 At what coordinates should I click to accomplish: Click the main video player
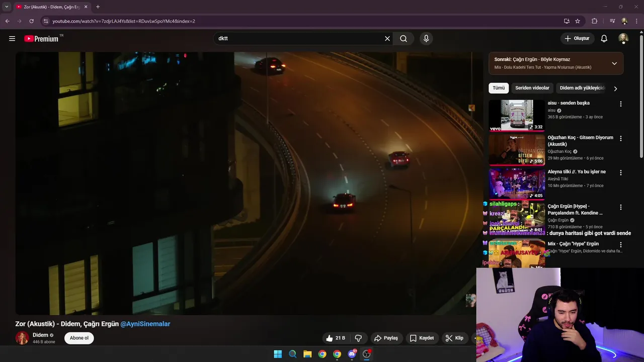pos(249,184)
